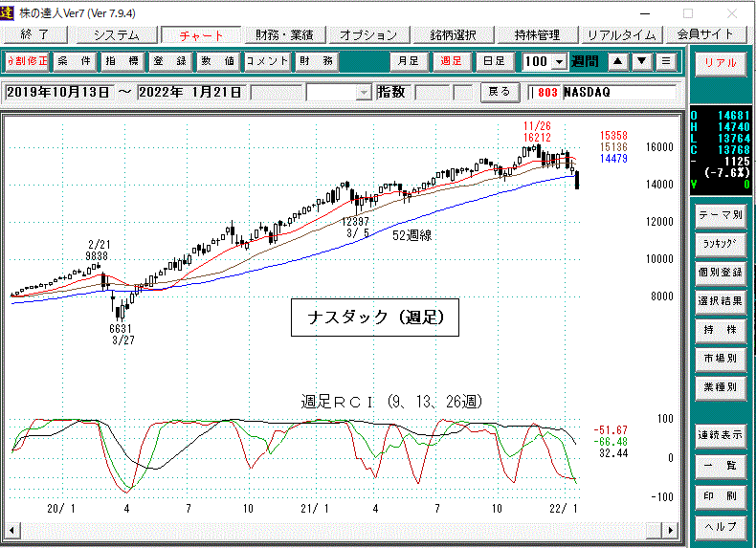Image resolution: width=756 pixels, height=548 pixels.
Task: Click the NASDAQ symbol name field
Action: (x=617, y=93)
